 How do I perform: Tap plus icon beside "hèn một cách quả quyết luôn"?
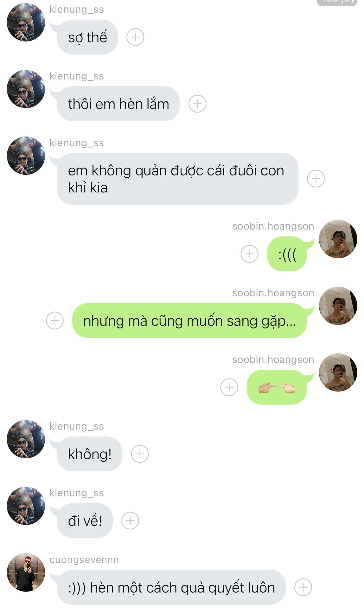[x=303, y=587]
